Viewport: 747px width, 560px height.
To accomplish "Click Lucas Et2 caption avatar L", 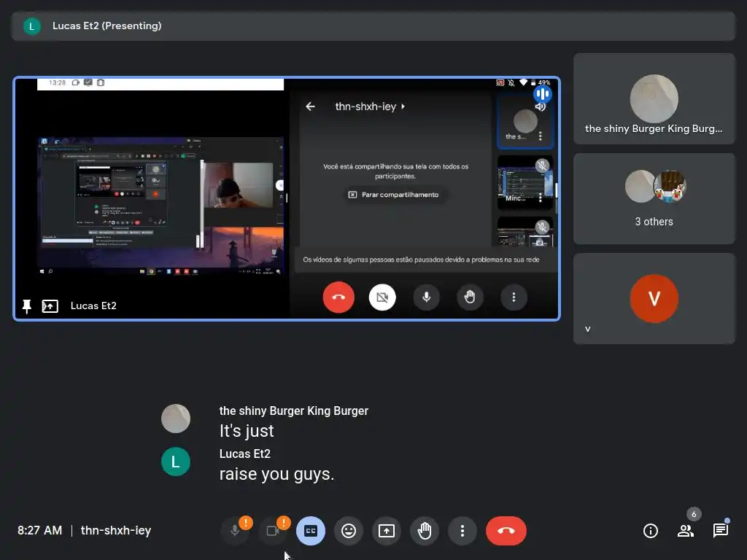I will tap(176, 462).
